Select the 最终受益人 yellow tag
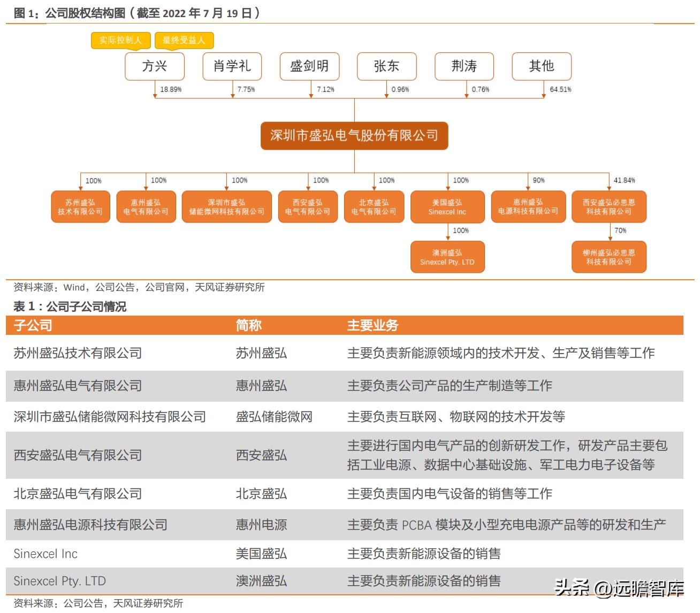700x613 pixels. (184, 40)
